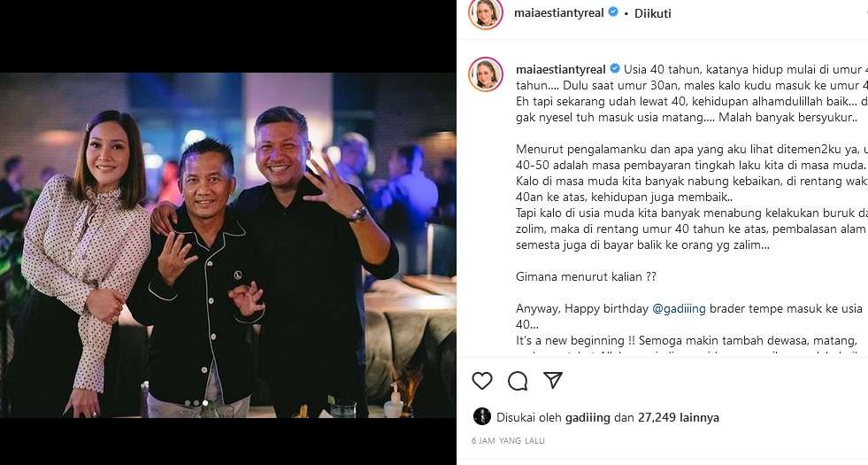
Task: Click the verified badge in header
Action: [x=613, y=12]
